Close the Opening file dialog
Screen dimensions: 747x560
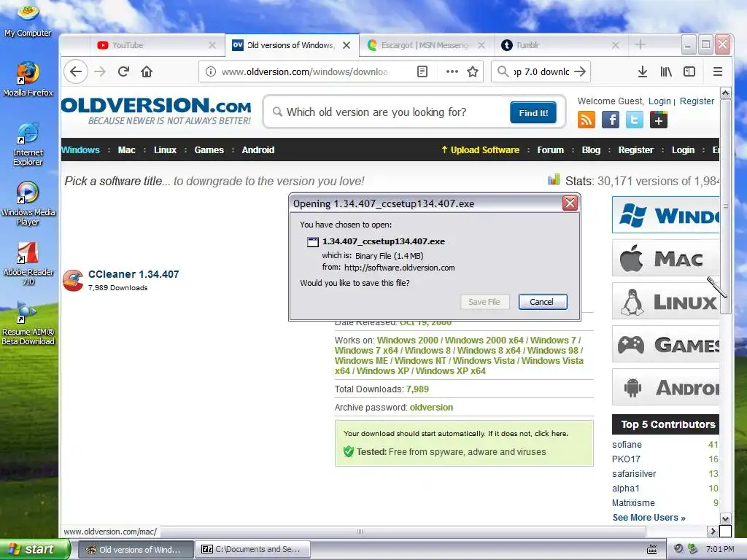tap(570, 203)
